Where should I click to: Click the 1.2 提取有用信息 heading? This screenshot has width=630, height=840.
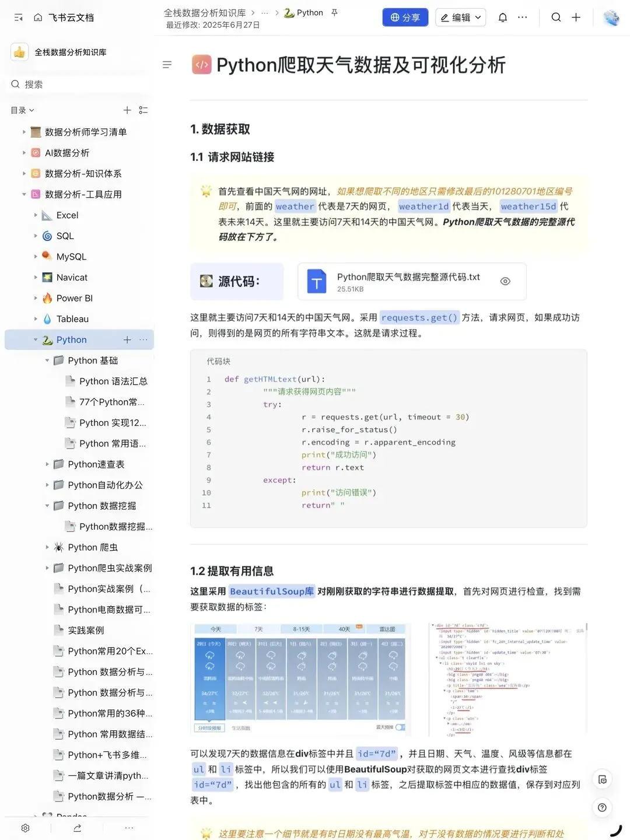pyautogui.click(x=232, y=571)
